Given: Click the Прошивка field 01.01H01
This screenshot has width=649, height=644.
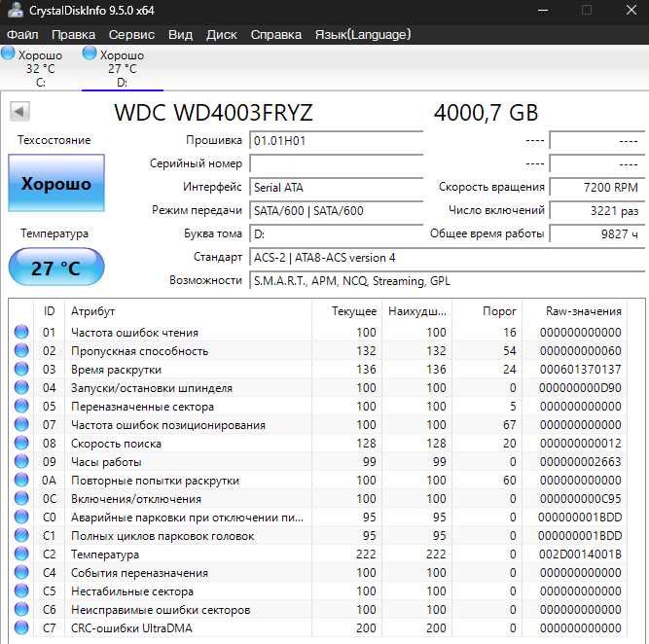Looking at the screenshot, I should click(x=336, y=141).
